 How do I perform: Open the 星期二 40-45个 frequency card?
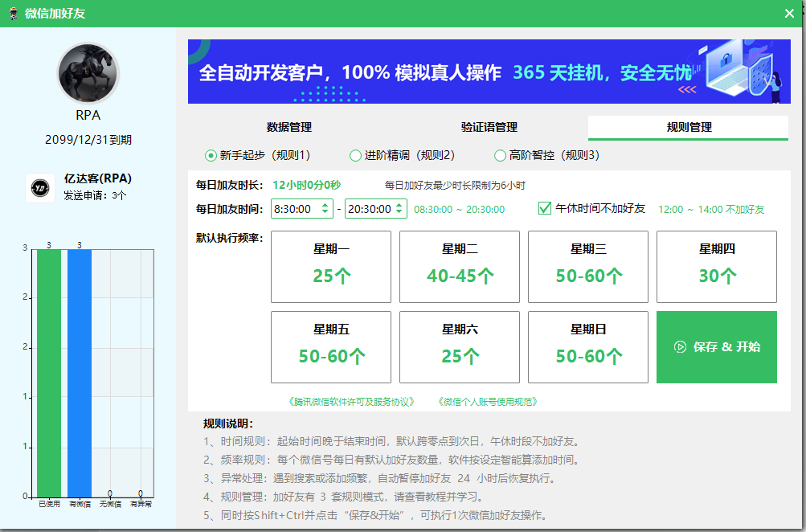point(460,267)
